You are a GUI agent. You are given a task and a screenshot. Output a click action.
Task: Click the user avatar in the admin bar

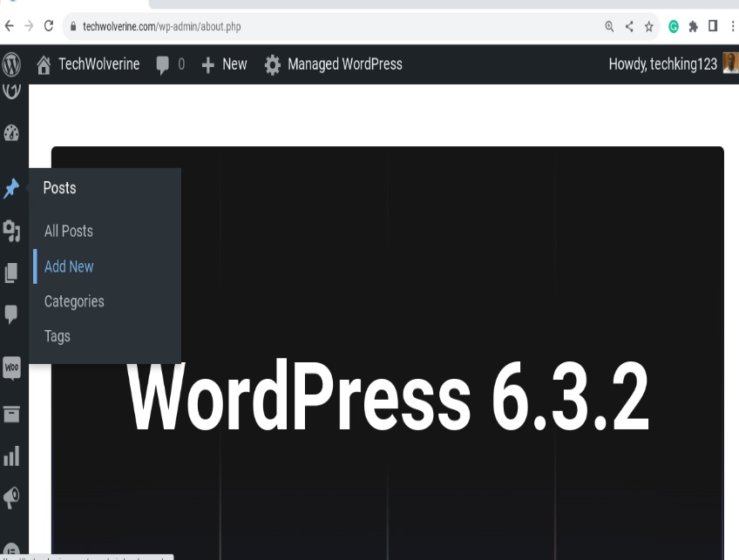click(730, 64)
